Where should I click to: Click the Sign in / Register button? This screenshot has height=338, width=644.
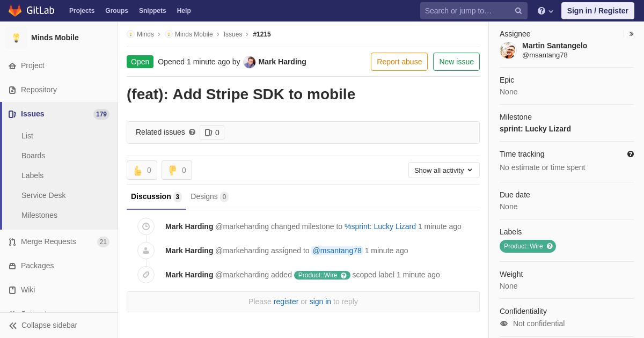[598, 11]
